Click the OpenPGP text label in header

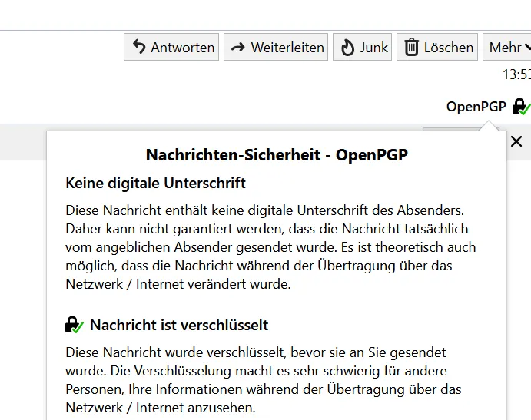[x=476, y=107]
